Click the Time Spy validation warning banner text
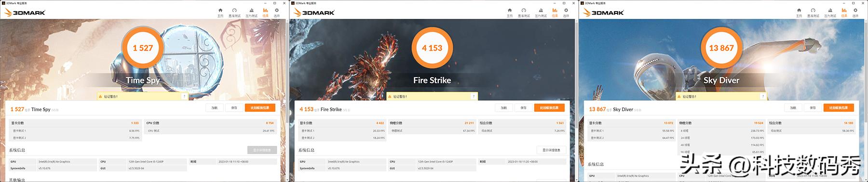This screenshot has height=182, width=868. (x=111, y=96)
